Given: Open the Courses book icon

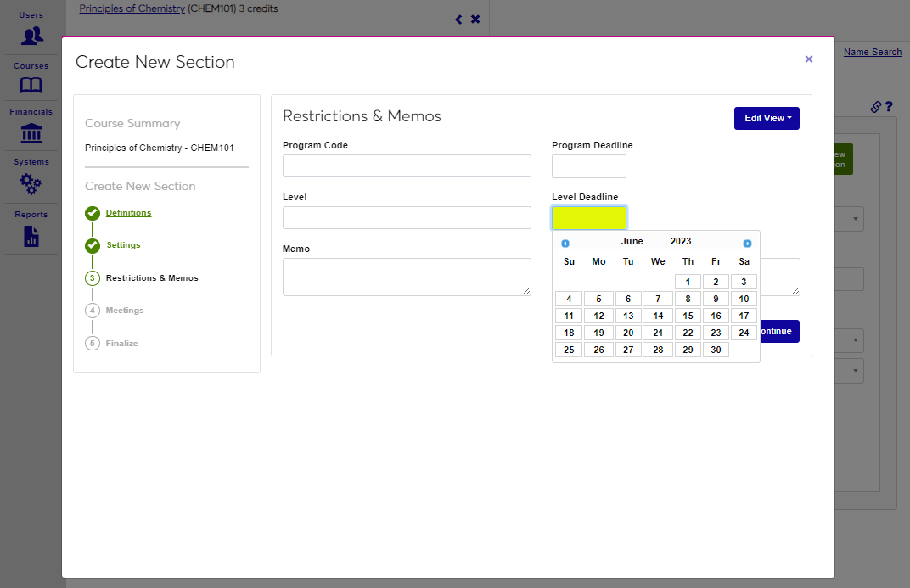Looking at the screenshot, I should (31, 85).
